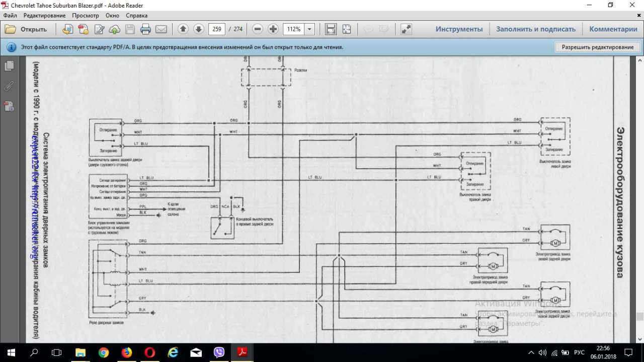Open the Просмотр menu

click(86, 16)
